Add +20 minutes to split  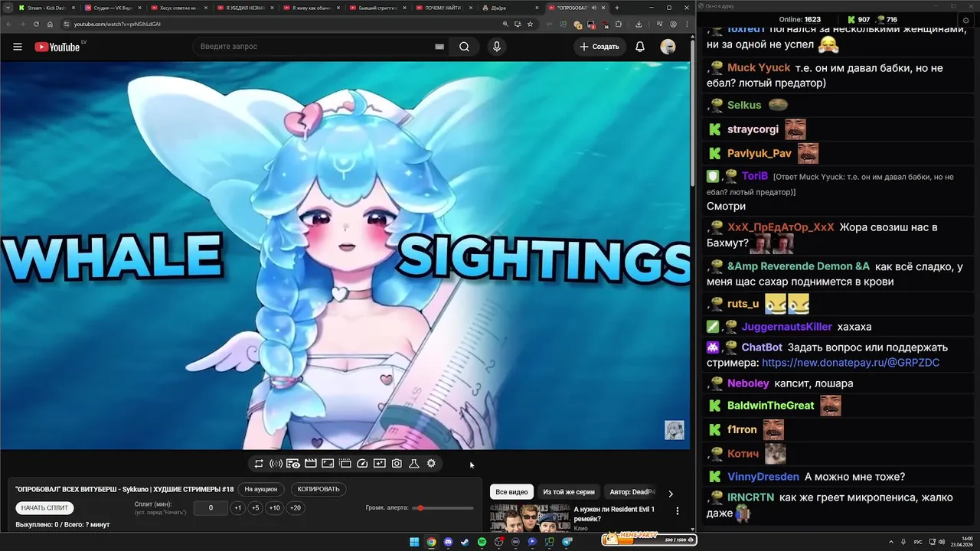pyautogui.click(x=295, y=508)
